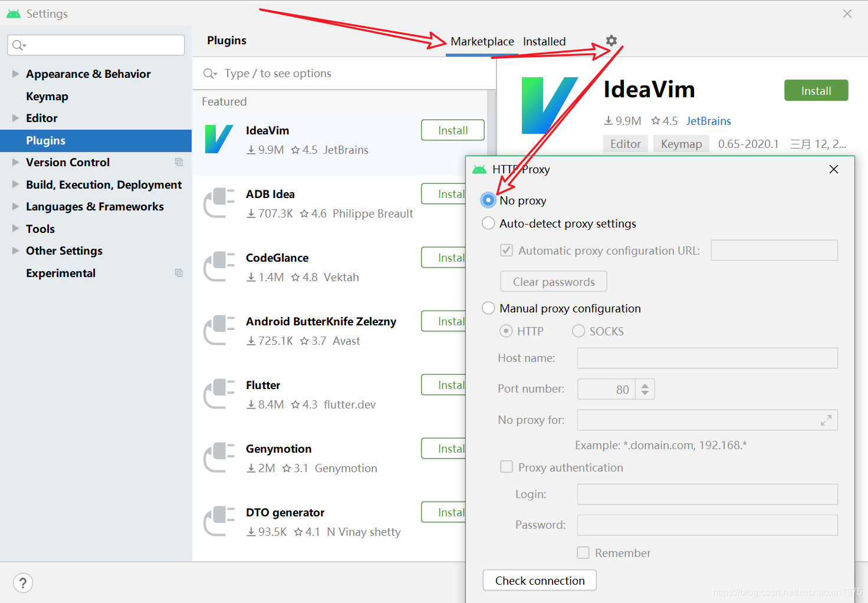868x603 pixels.
Task: Select the Plugins settings page
Action: [96, 140]
